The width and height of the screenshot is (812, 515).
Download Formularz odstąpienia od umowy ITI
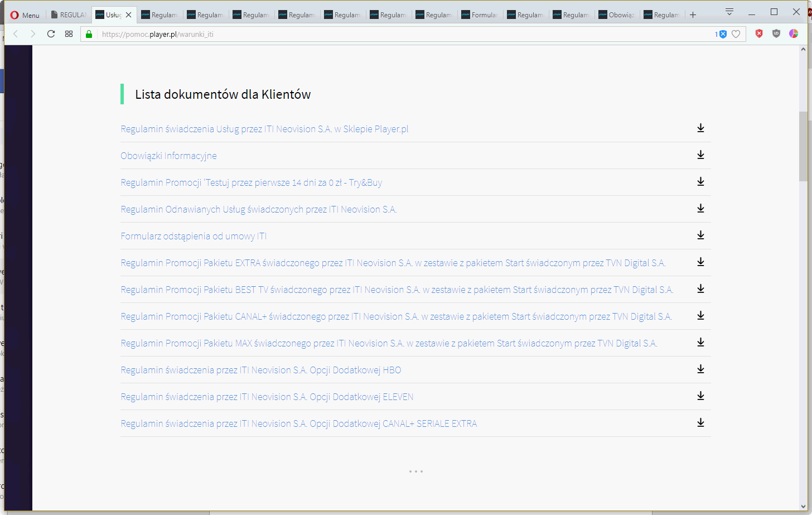[x=700, y=235]
